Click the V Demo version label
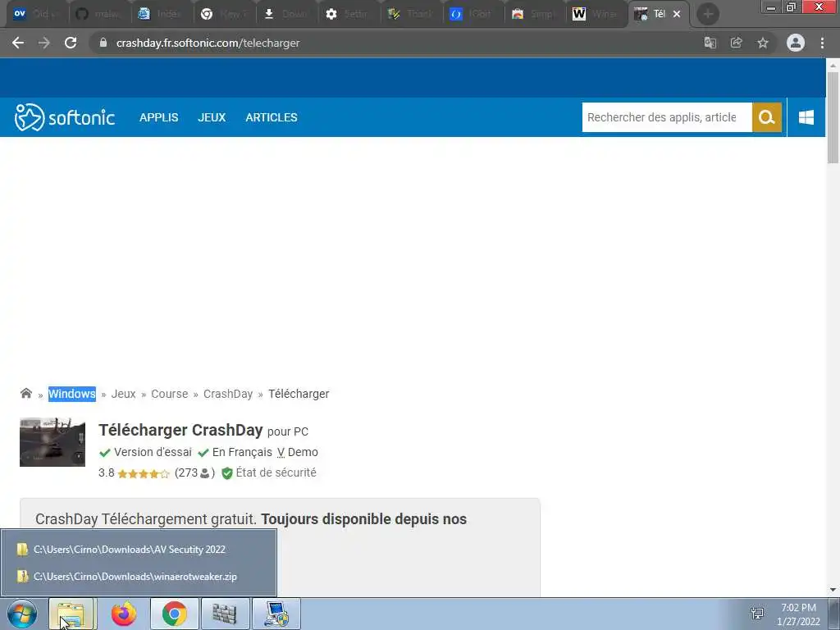 tap(297, 452)
